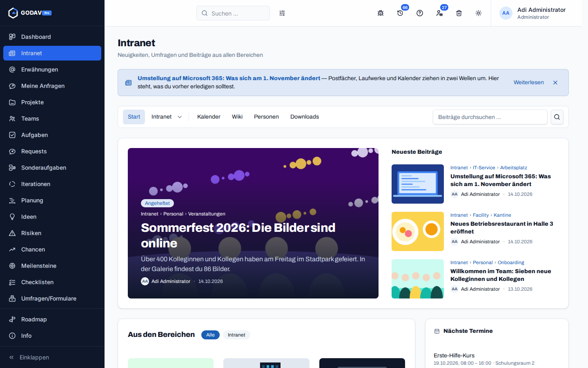Open Erwähnungen in the sidebar
Image resolution: width=588 pixels, height=368 pixels.
click(x=52, y=70)
